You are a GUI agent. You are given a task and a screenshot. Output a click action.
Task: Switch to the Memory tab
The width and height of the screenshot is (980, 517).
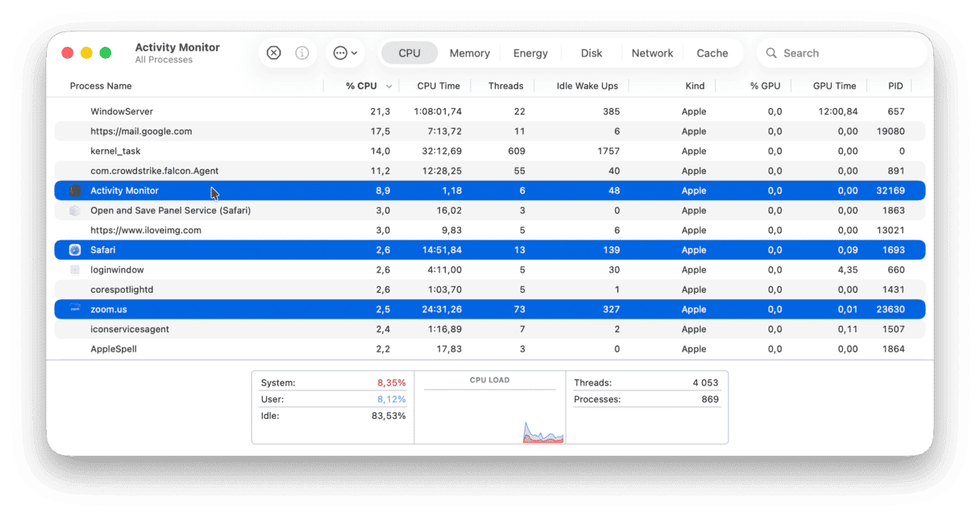[x=469, y=52]
